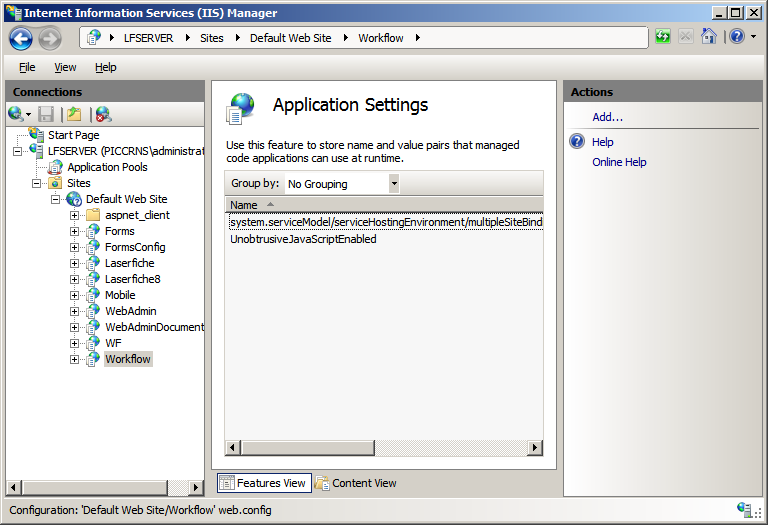
Task: Select the WebAdminDocument tree item
Action: (154, 327)
